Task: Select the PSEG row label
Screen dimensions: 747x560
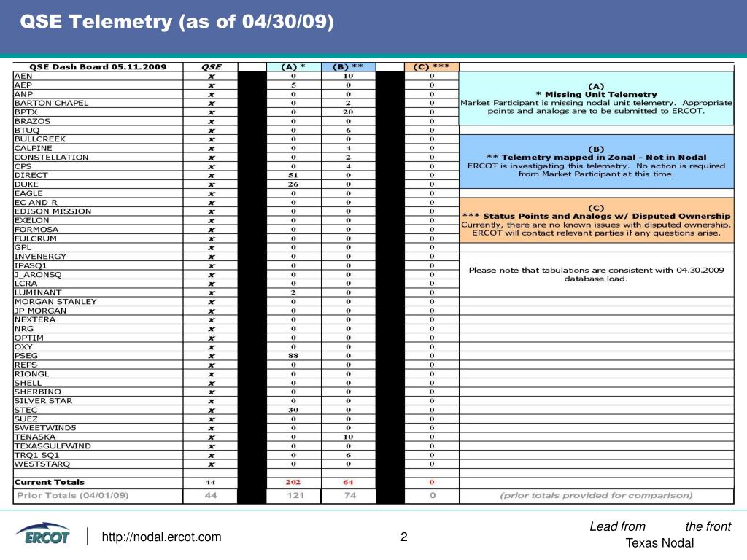Action: (26, 356)
